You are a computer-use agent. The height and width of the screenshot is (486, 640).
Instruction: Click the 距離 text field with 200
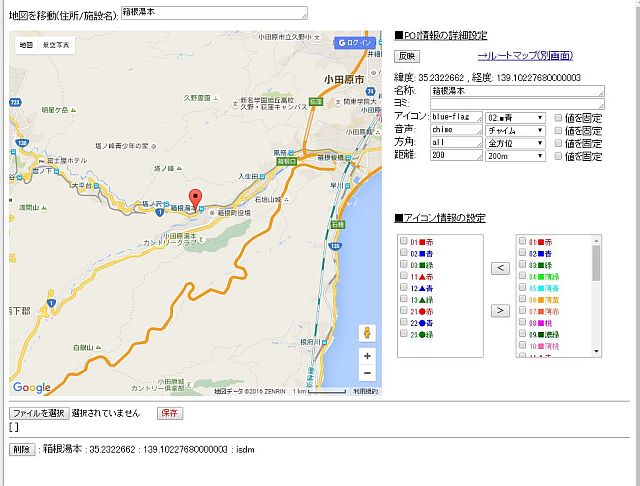[x=456, y=155]
